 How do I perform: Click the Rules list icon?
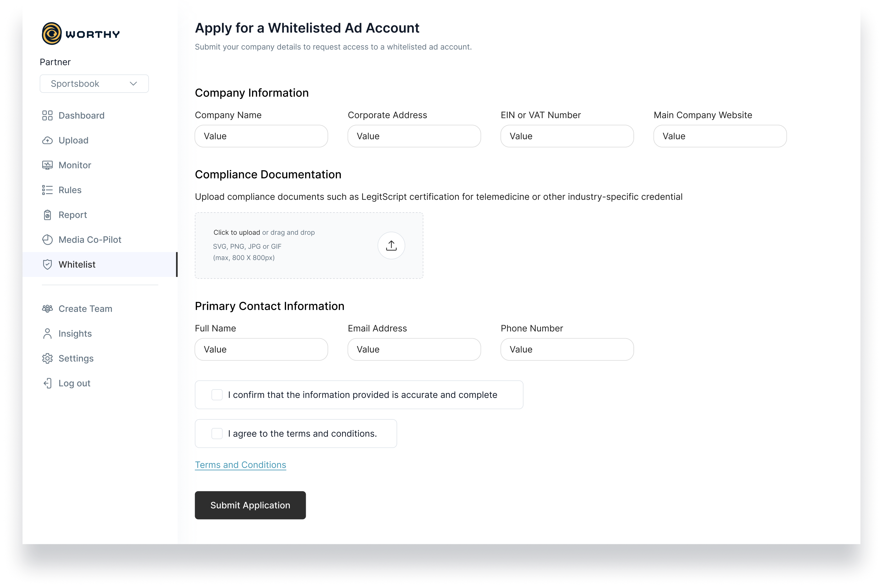47,190
